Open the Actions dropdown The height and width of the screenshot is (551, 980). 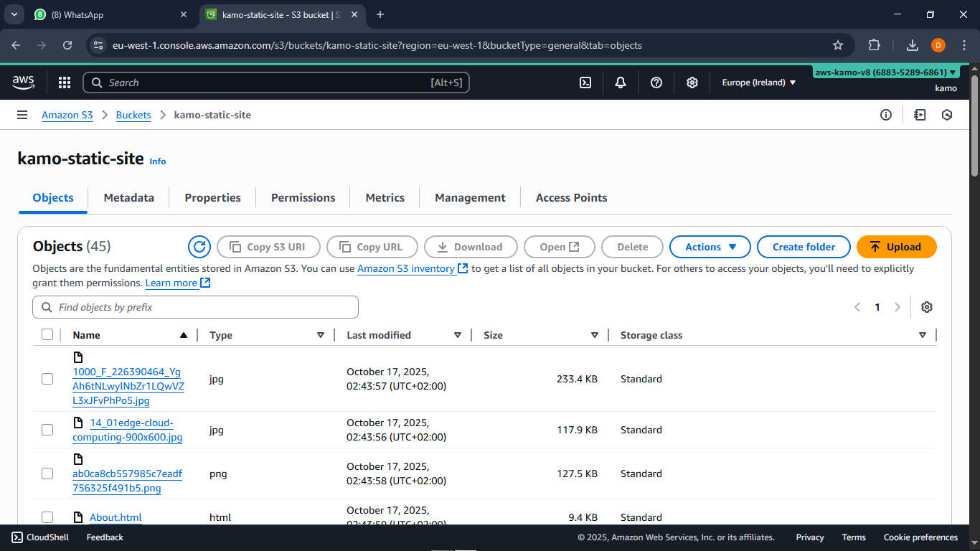710,246
